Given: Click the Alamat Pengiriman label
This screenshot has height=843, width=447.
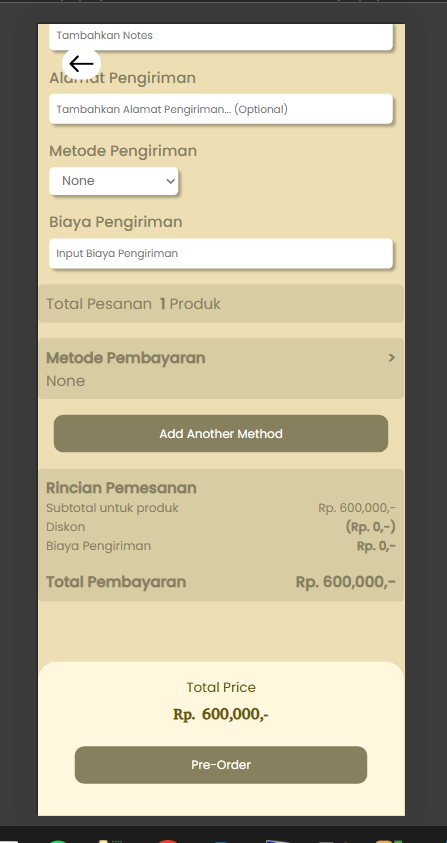Looking at the screenshot, I should [123, 78].
